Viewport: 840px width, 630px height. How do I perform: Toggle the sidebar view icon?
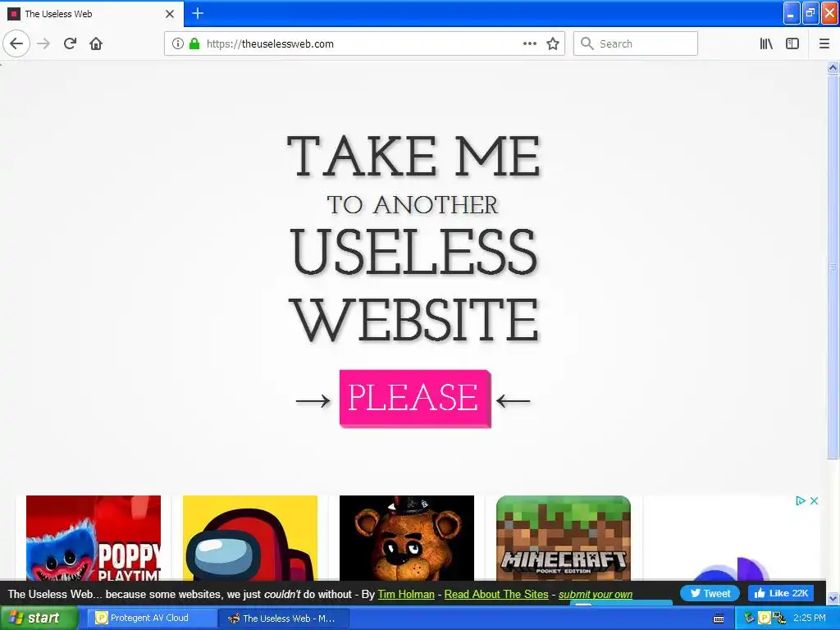point(792,43)
